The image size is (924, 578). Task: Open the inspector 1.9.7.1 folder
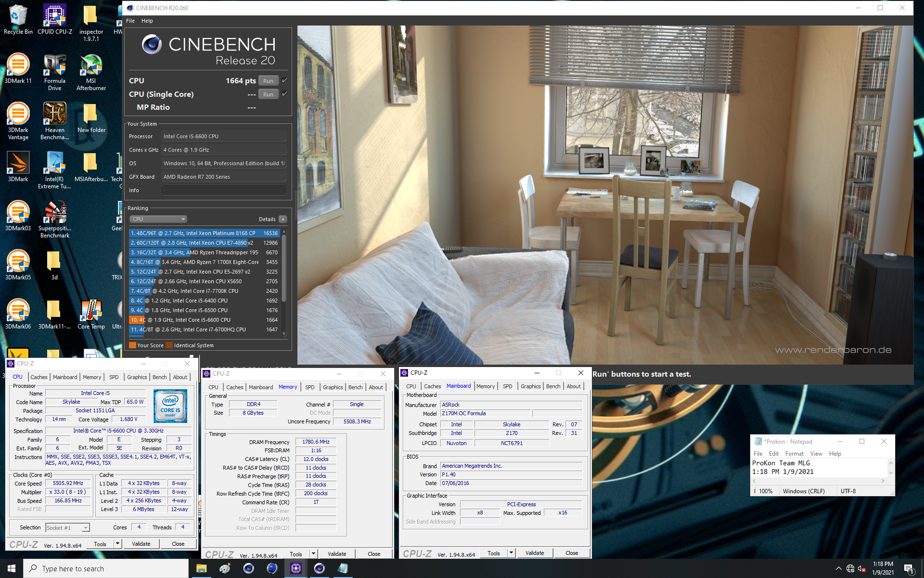[91, 23]
